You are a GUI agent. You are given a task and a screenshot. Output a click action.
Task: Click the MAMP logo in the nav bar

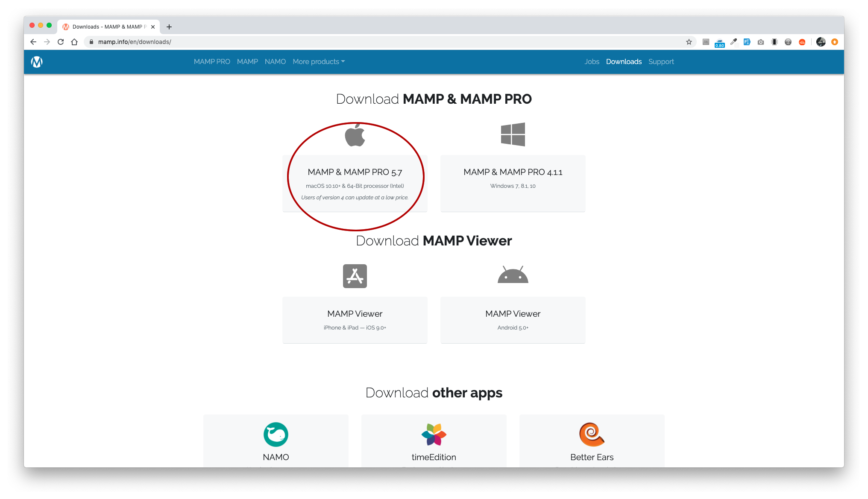(x=38, y=61)
